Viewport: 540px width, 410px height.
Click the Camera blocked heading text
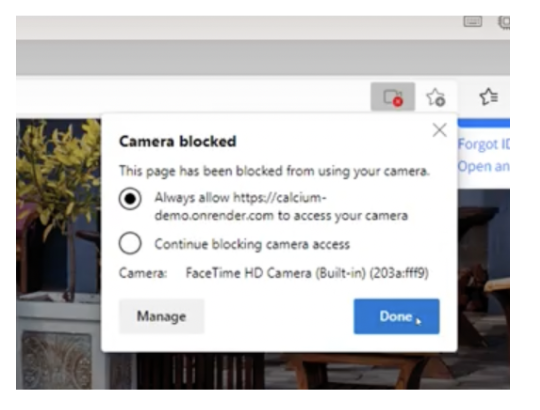point(178,141)
